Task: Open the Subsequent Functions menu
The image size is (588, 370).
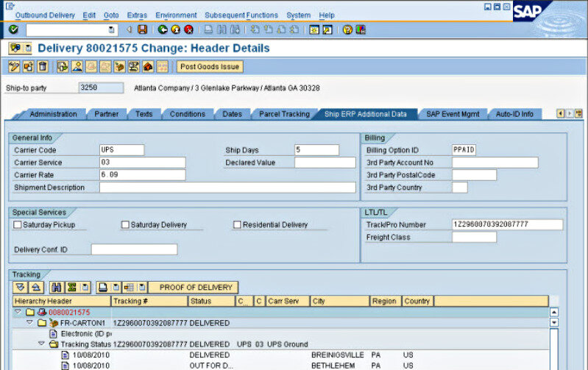Action: click(x=241, y=15)
